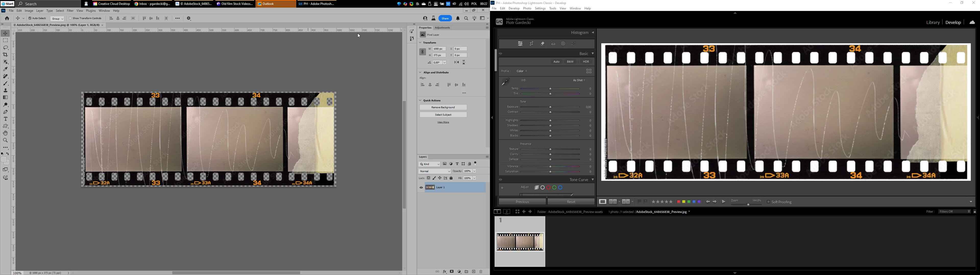Viewport: 980px width, 275px height.
Task: Open Lightroom Masking tool
Action: [x=563, y=44]
